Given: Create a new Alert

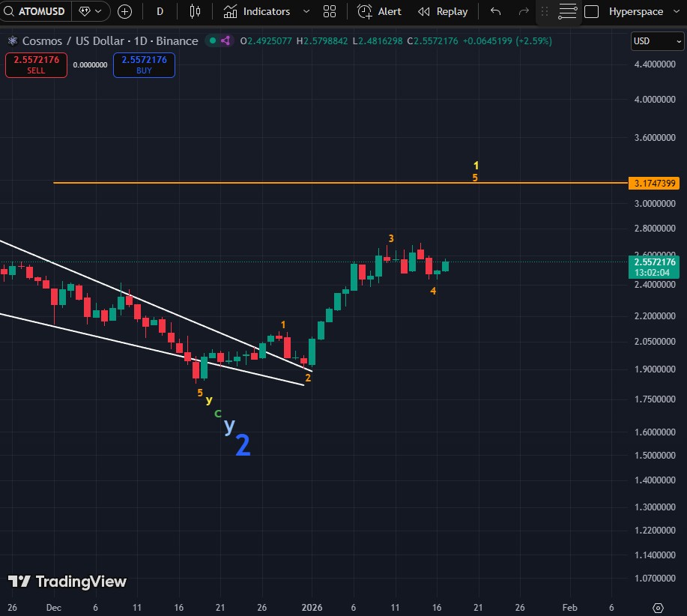Looking at the screenshot, I should [379, 11].
